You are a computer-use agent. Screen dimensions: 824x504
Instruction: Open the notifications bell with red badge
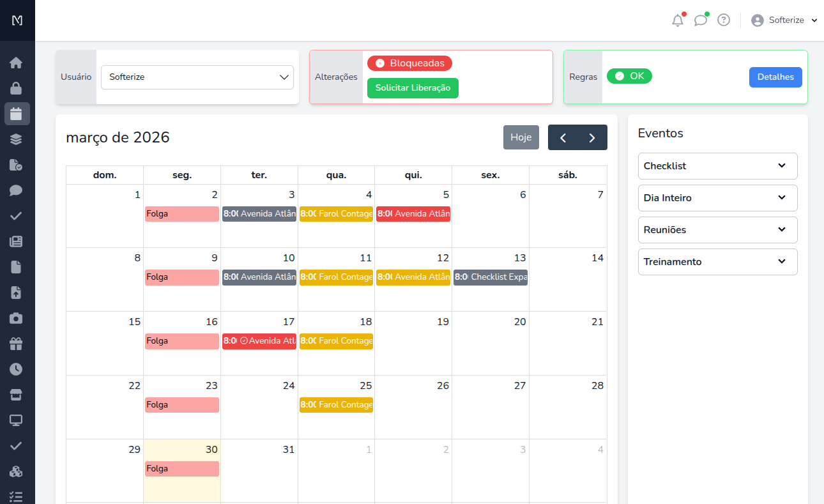click(x=678, y=20)
